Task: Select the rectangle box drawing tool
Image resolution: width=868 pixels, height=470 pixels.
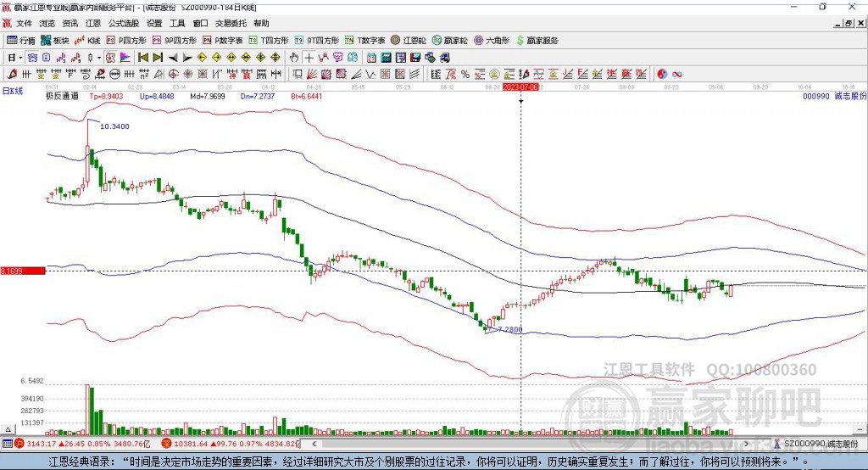Action: point(297,74)
